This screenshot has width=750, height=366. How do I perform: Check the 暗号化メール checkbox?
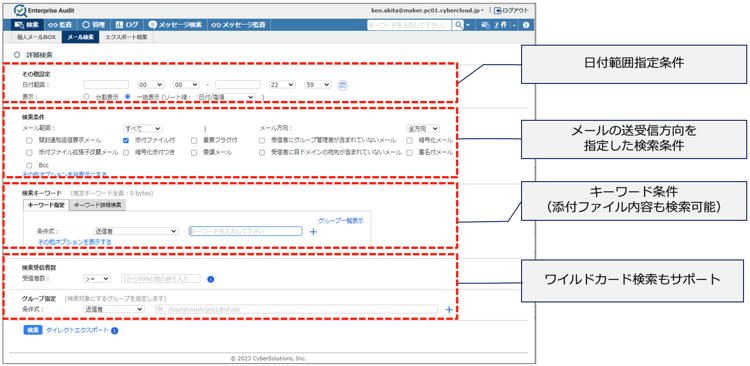pyautogui.click(x=409, y=141)
